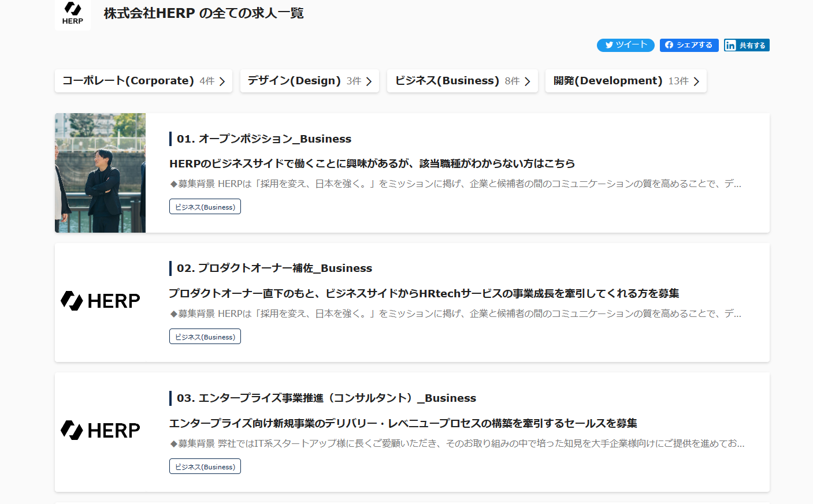Click the 4件 count on Corporate
This screenshot has width=813, height=504.
click(207, 81)
